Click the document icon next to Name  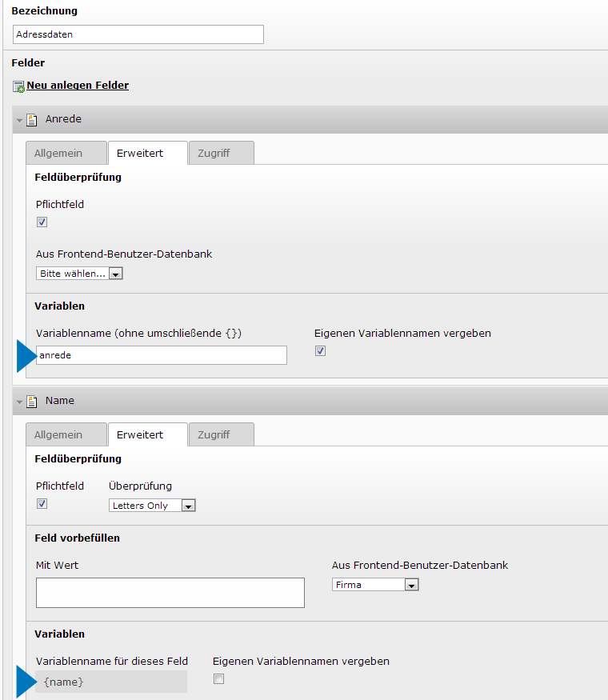32,402
